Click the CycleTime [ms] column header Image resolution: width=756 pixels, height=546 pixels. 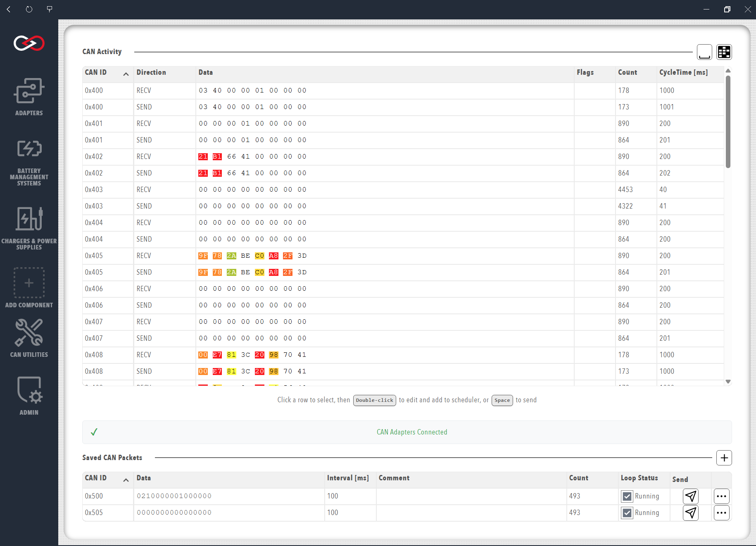[x=683, y=73]
